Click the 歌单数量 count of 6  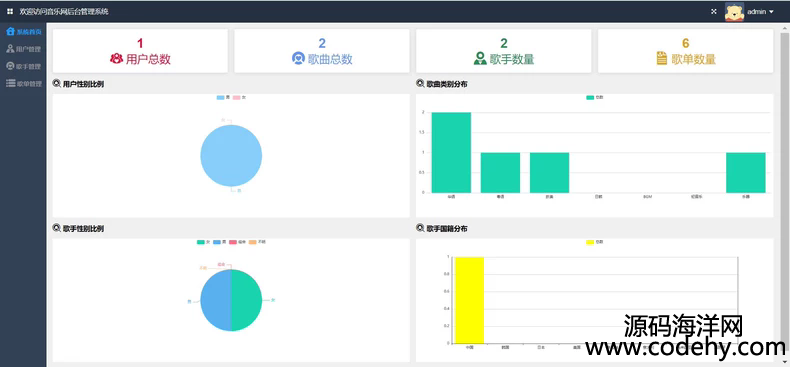(x=685, y=43)
